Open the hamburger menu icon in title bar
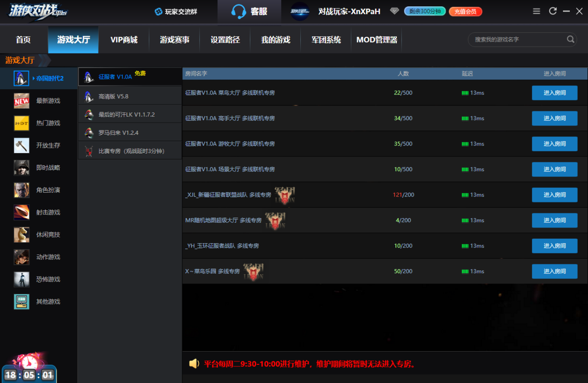The image size is (588, 383). 537,11
